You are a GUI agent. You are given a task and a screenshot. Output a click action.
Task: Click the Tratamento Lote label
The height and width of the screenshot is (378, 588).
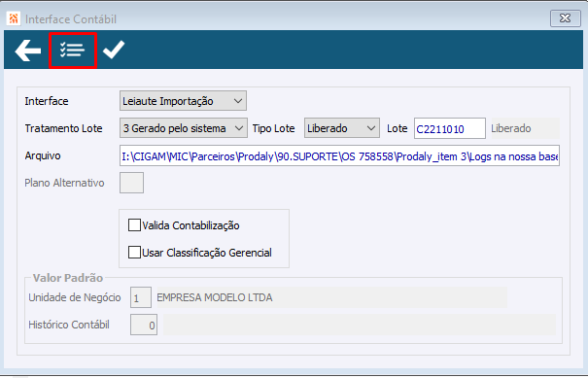coord(63,128)
